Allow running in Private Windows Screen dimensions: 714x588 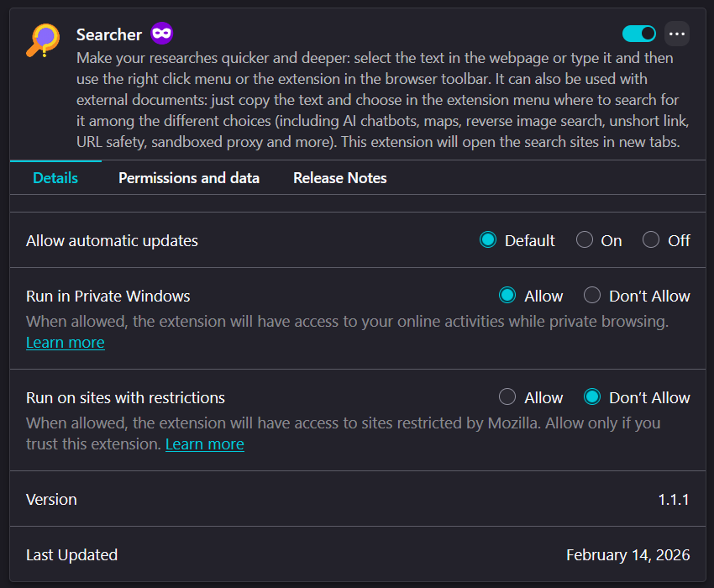507,296
